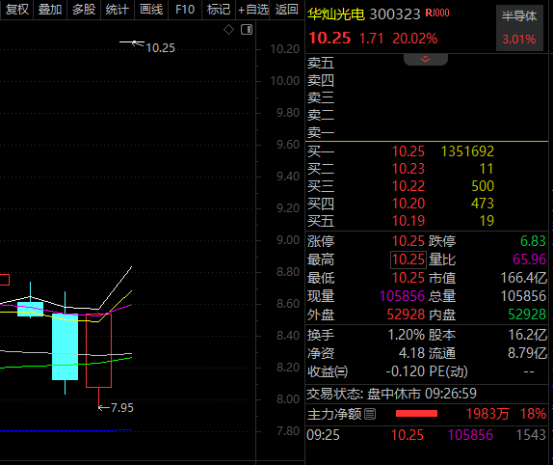
Task: Open the 复权 toolbar option
Action: pyautogui.click(x=17, y=9)
